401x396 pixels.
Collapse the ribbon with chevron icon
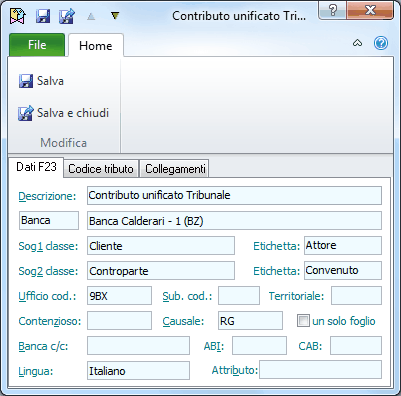(357, 43)
